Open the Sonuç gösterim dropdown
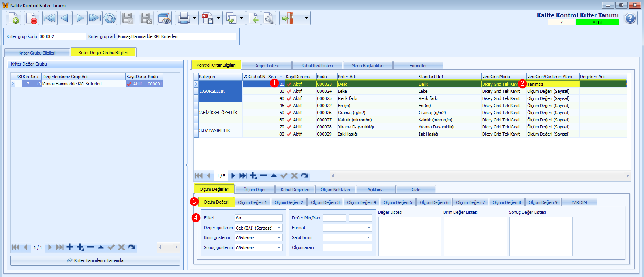Viewport: 644px width, 277px height. 279,248
